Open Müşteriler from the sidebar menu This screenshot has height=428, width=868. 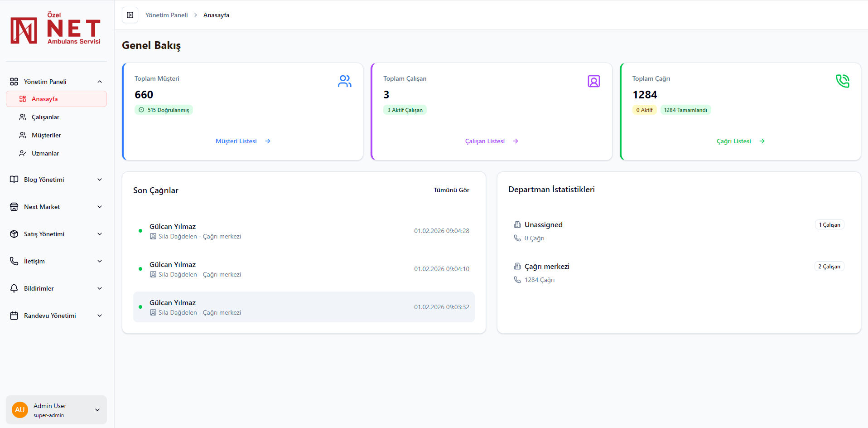click(x=46, y=135)
